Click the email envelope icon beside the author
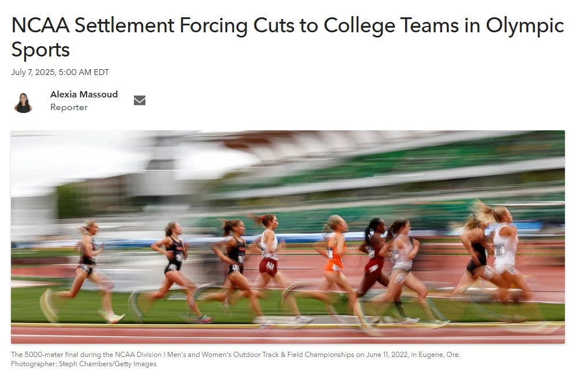The width and height of the screenshot is (588, 376). [140, 100]
